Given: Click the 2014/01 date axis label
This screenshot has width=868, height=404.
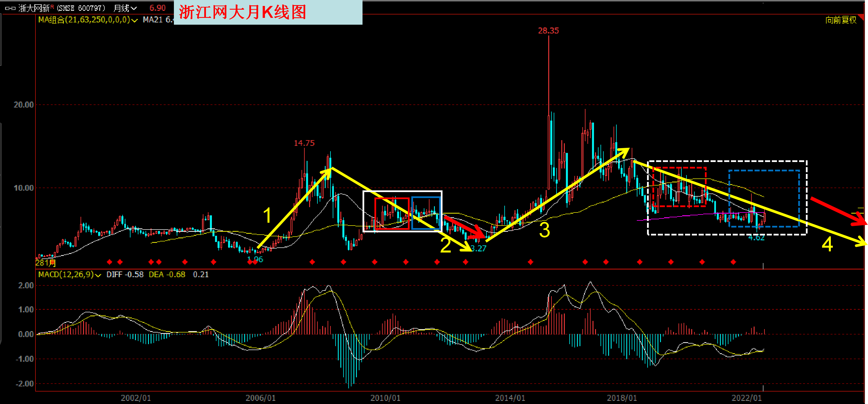Looking at the screenshot, I should 510,398.
